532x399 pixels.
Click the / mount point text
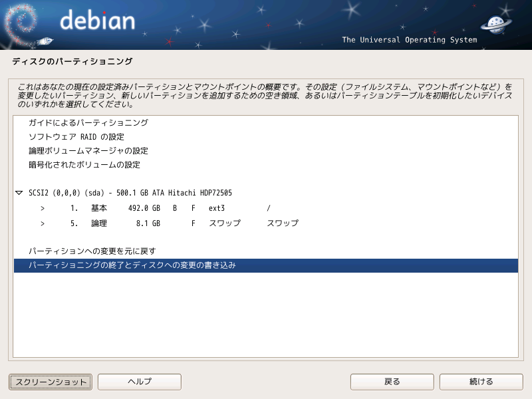pyautogui.click(x=269, y=208)
